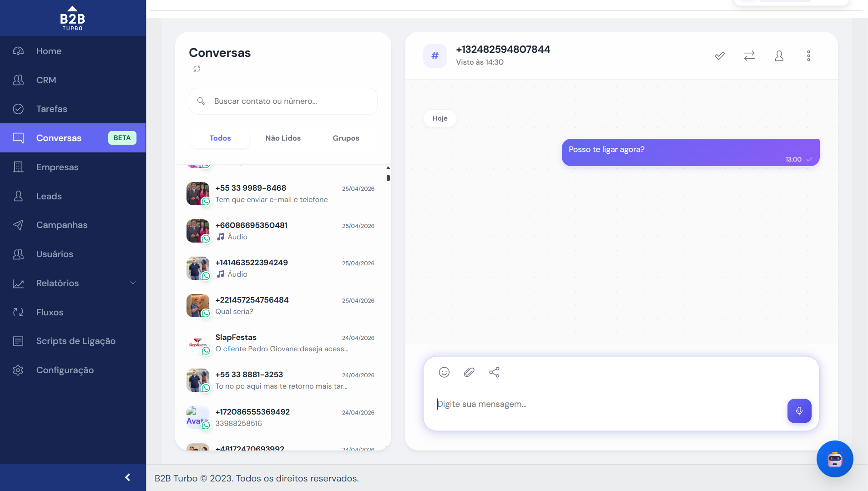
Task: Click the conversation list scrollbar thumb
Action: 388,178
